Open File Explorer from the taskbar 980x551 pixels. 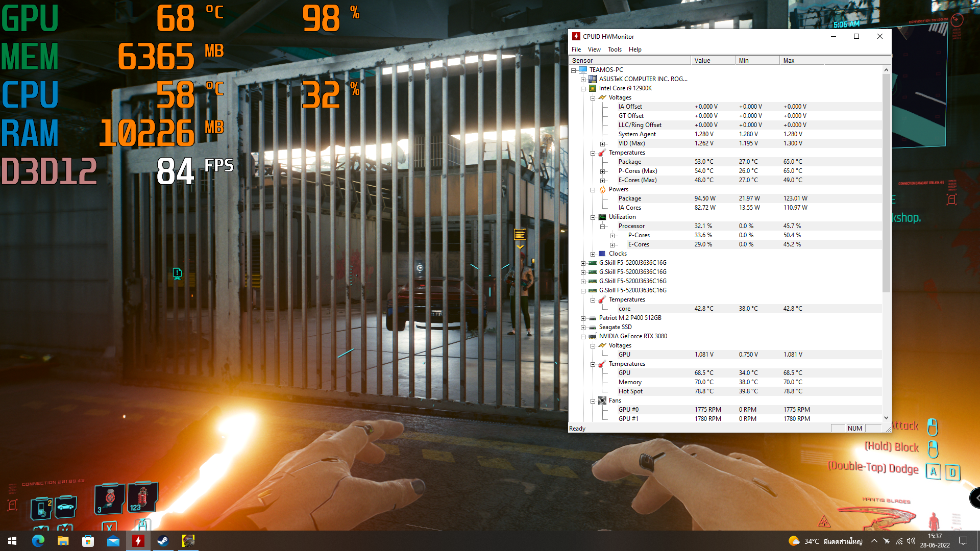pyautogui.click(x=63, y=541)
